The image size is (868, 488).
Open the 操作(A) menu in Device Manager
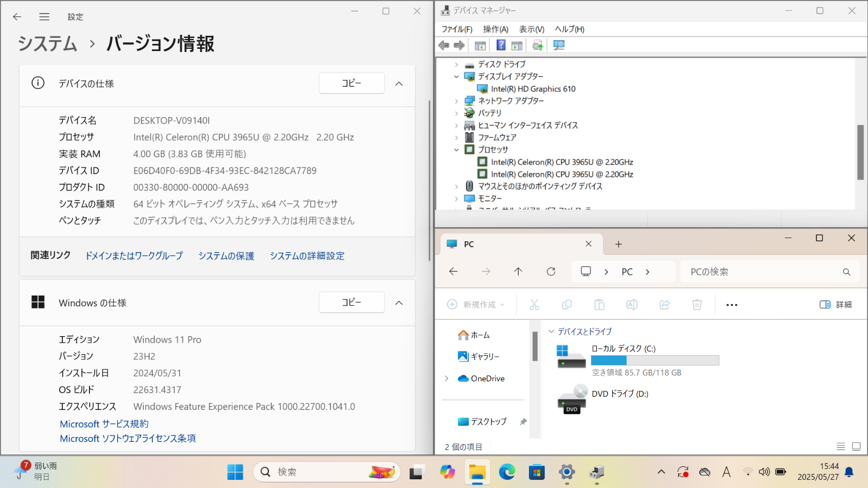point(495,29)
